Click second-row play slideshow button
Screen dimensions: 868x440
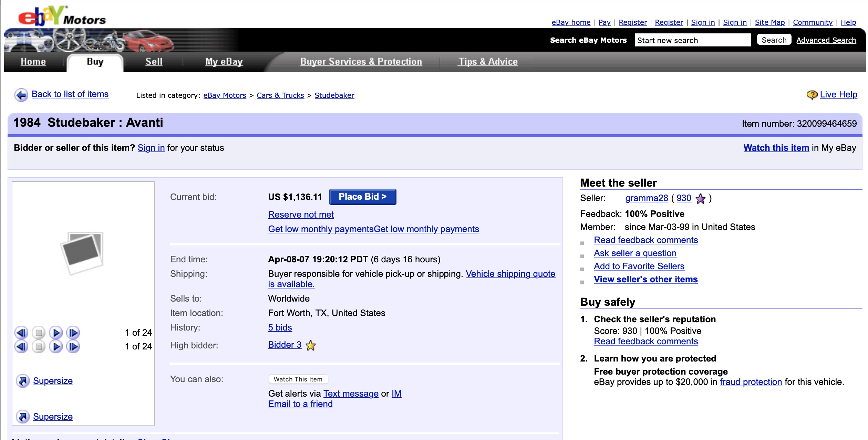pyautogui.click(x=56, y=346)
